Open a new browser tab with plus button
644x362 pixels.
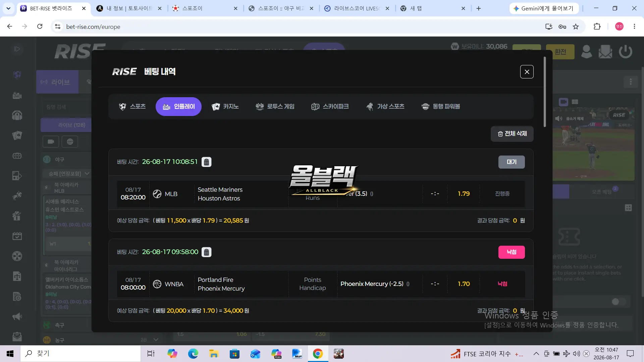pyautogui.click(x=479, y=8)
